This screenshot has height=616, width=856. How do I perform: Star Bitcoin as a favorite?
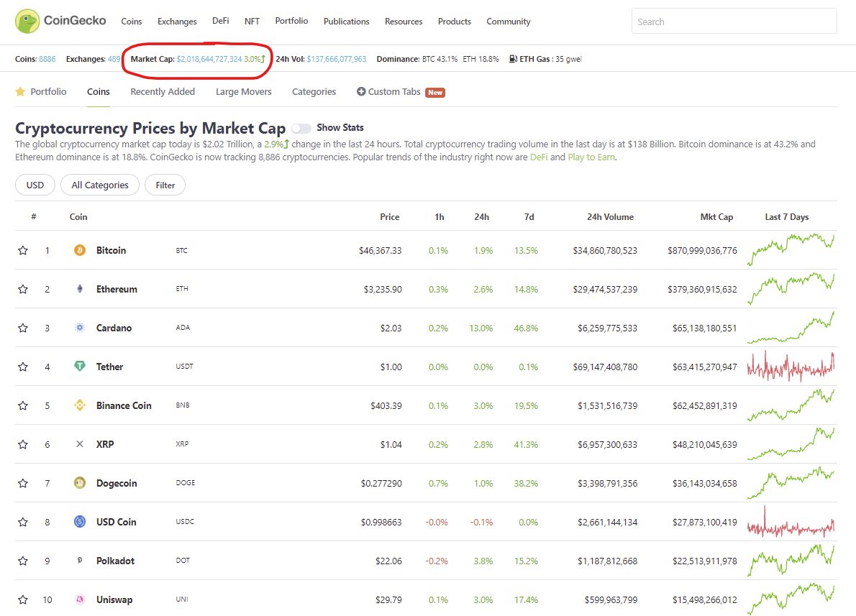pos(23,250)
